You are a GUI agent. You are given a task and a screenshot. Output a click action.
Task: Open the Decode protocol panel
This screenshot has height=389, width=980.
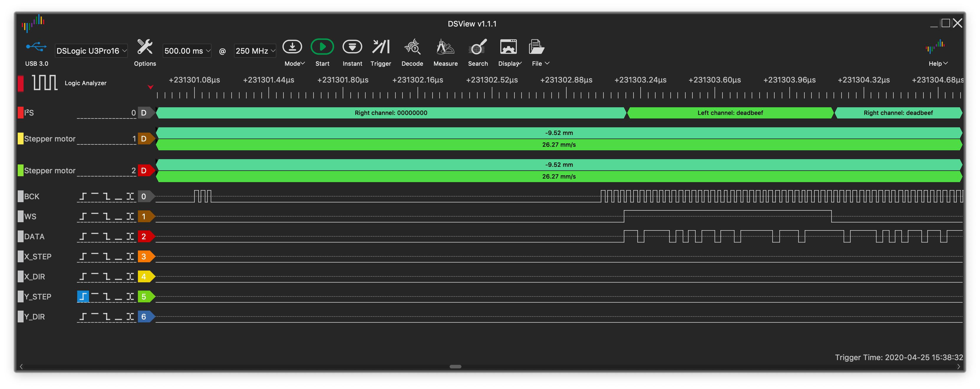(x=412, y=47)
